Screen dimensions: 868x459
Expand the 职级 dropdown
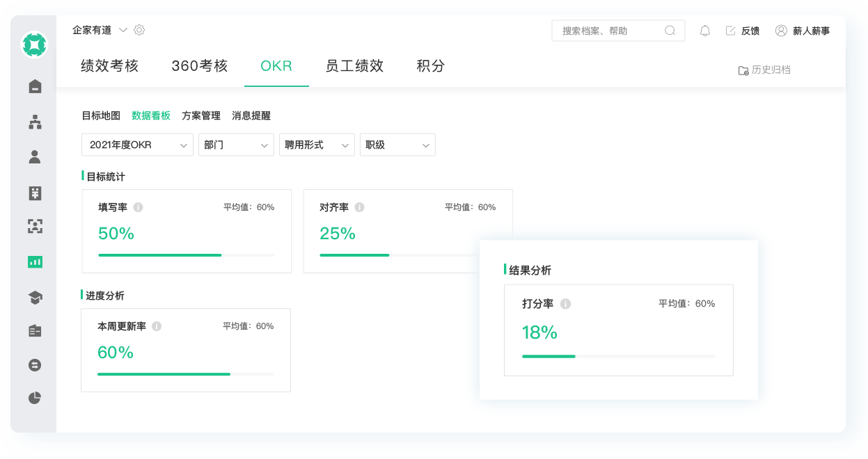[x=397, y=145]
